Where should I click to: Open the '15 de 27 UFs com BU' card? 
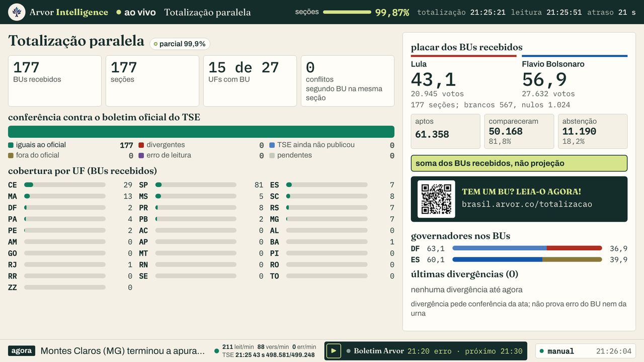click(250, 81)
